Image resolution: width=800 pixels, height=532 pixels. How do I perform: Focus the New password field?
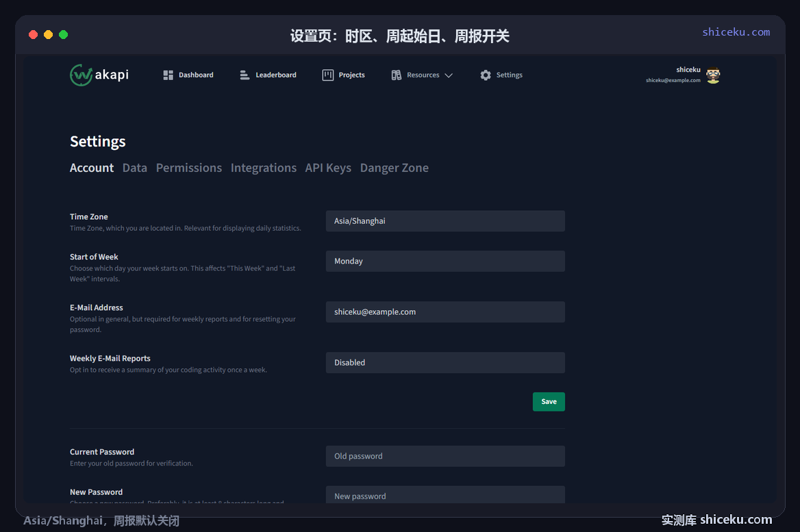(x=445, y=495)
